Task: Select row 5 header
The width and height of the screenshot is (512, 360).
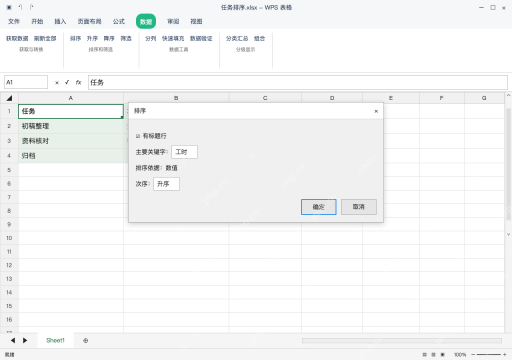Action: coord(9,170)
